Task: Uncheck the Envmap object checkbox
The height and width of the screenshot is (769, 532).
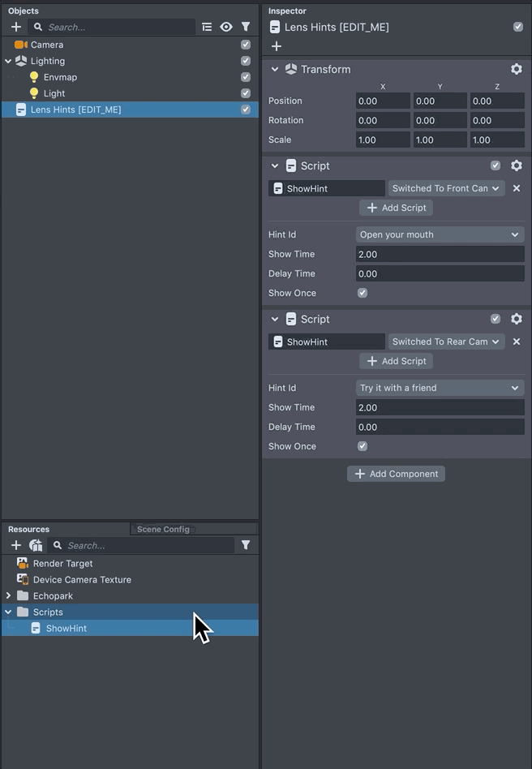Action: pyautogui.click(x=246, y=77)
